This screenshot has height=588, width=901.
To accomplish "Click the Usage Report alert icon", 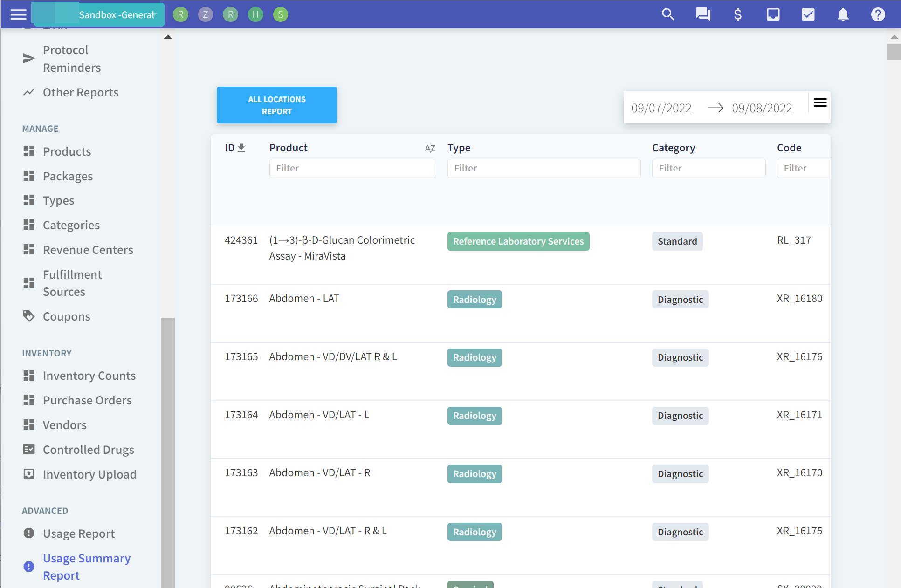I will pyautogui.click(x=29, y=533).
